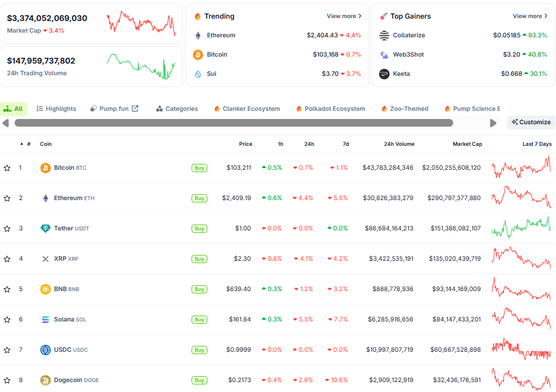Image resolution: width=556 pixels, height=392 pixels.
Task: Click the horizontal scrollbar right arrow
Action: pos(493,123)
